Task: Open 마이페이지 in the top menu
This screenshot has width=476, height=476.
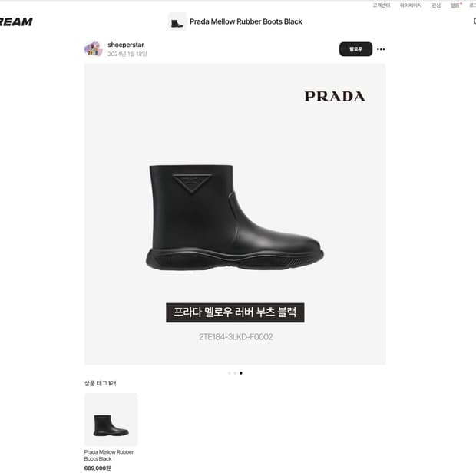Action: click(x=411, y=5)
